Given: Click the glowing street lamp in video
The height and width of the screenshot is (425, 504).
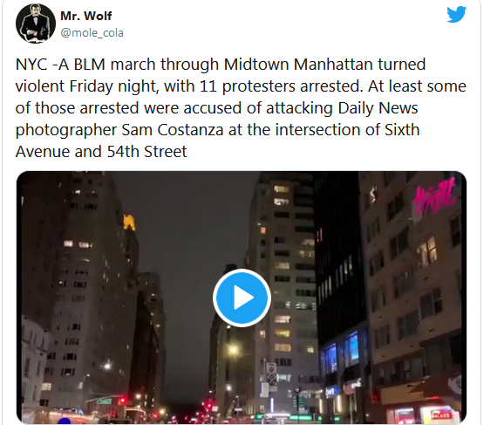Looking at the screenshot, I should pyautogui.click(x=234, y=349).
